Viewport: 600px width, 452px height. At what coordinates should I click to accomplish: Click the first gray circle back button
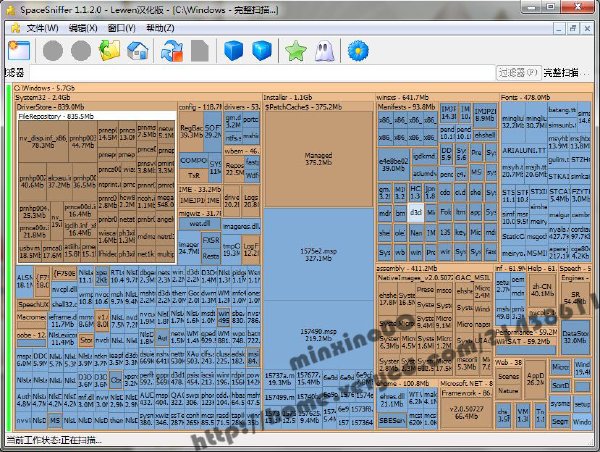[53, 51]
